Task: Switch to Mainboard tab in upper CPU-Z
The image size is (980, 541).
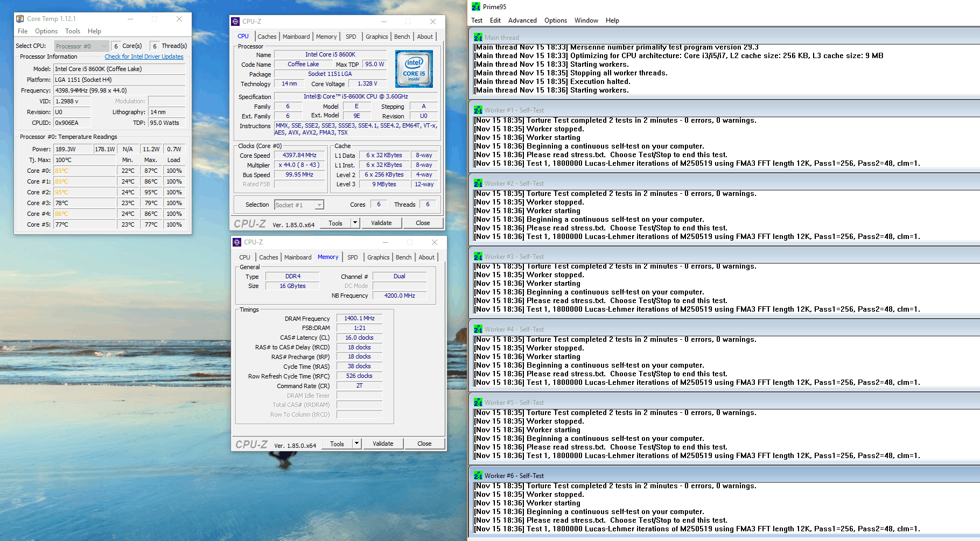Action: [296, 37]
